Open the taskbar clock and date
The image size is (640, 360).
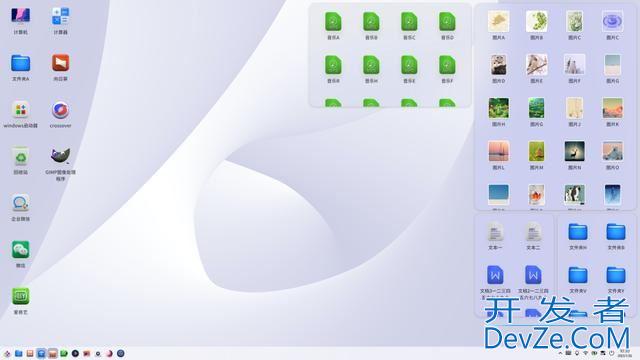tap(624, 353)
